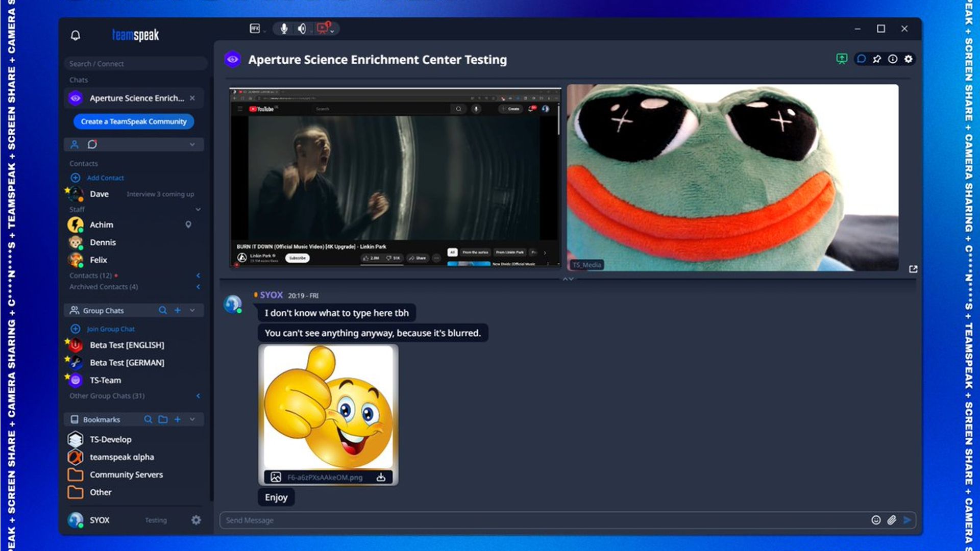Select the TS-Develop bookmark
The height and width of the screenshot is (551, 980).
(110, 439)
